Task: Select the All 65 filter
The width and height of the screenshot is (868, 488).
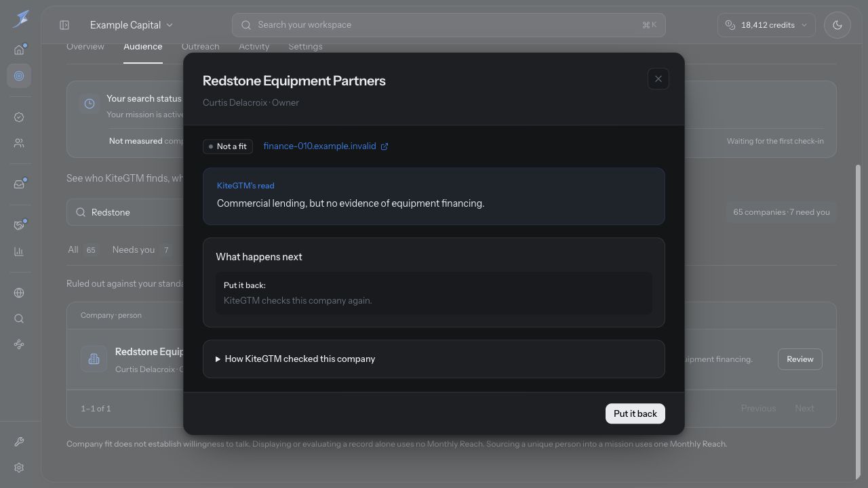Action: coord(83,250)
